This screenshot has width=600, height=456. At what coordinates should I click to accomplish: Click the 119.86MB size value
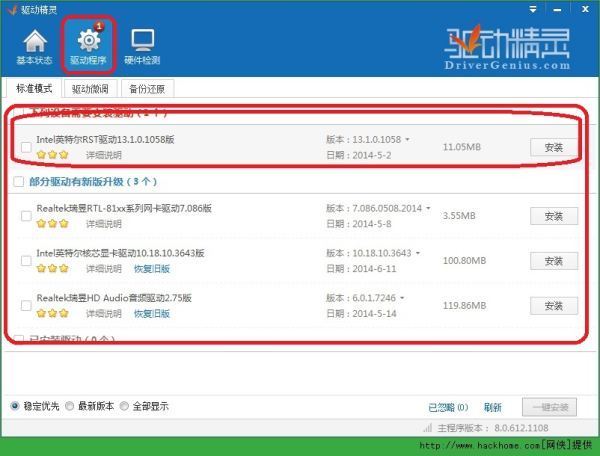point(464,306)
